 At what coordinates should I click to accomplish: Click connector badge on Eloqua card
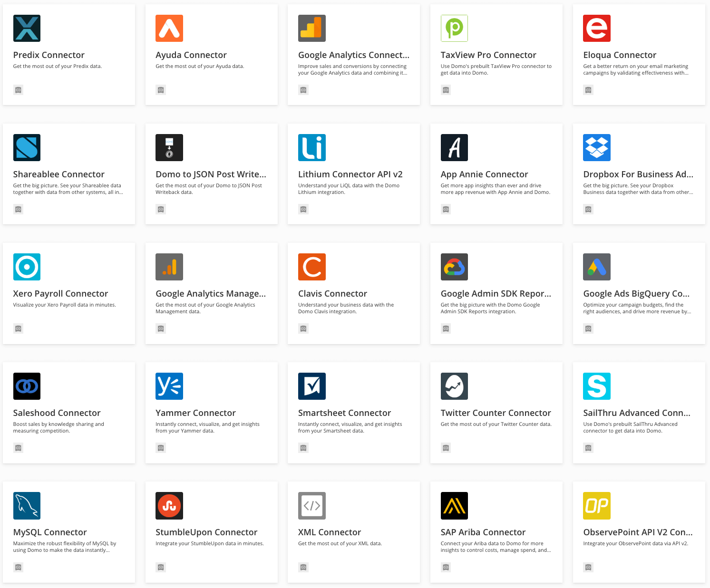pyautogui.click(x=588, y=90)
